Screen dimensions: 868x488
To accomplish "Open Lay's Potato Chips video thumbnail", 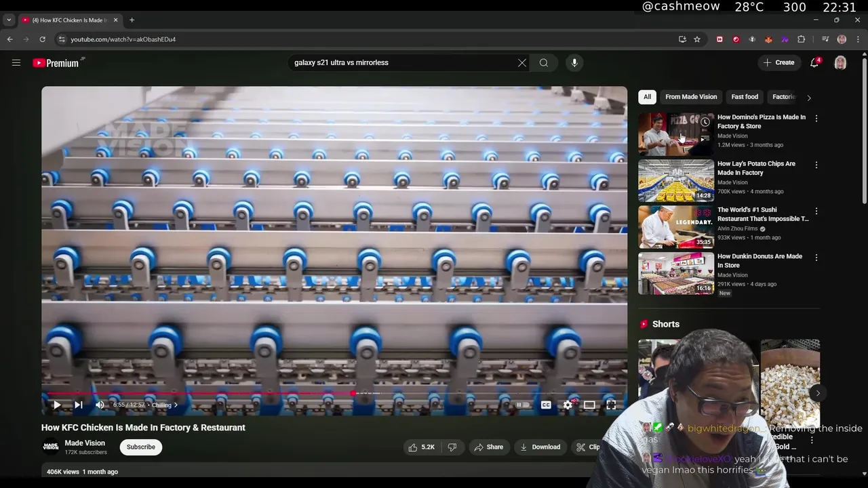I will pyautogui.click(x=676, y=180).
